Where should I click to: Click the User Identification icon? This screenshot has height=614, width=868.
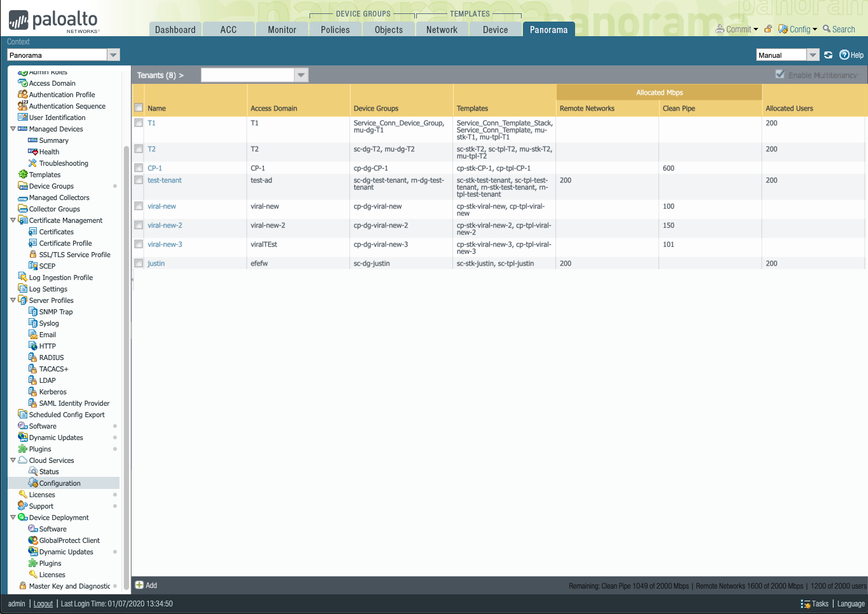(x=23, y=117)
